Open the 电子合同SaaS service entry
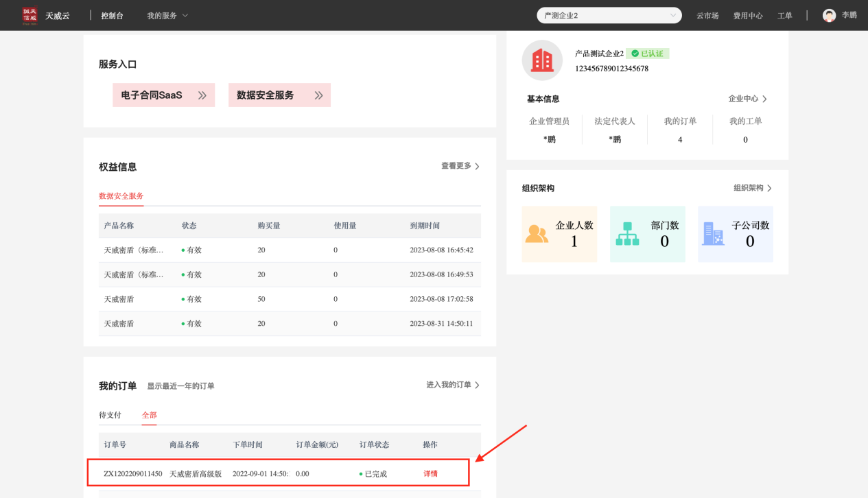This screenshot has width=868, height=498. coord(163,95)
